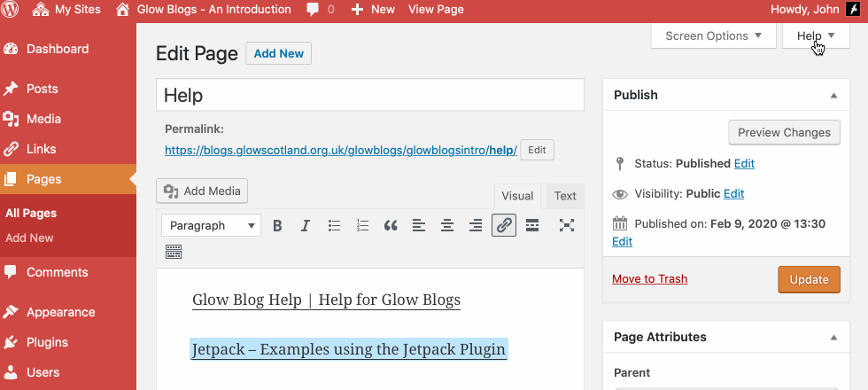The width and height of the screenshot is (868, 390).
Task: Click Add Media button
Action: click(x=202, y=191)
